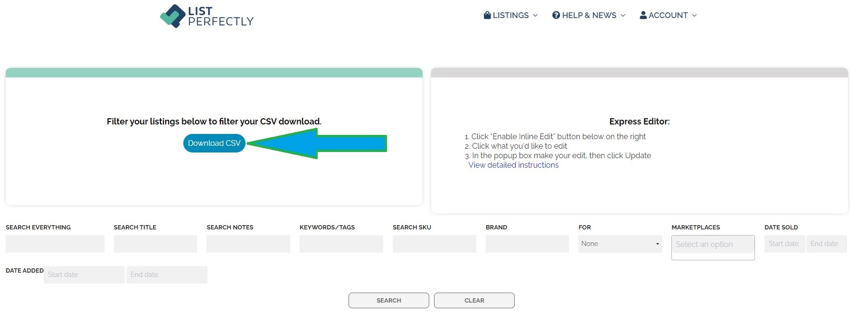Viewport: 868px width, 323px height.
Task: Click into the Search SKU field
Action: [x=434, y=244]
